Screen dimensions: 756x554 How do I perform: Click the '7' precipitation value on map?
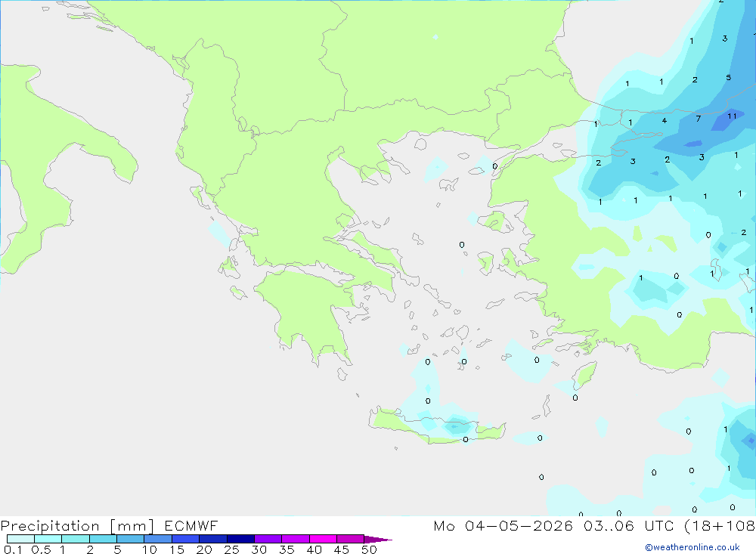click(x=698, y=119)
